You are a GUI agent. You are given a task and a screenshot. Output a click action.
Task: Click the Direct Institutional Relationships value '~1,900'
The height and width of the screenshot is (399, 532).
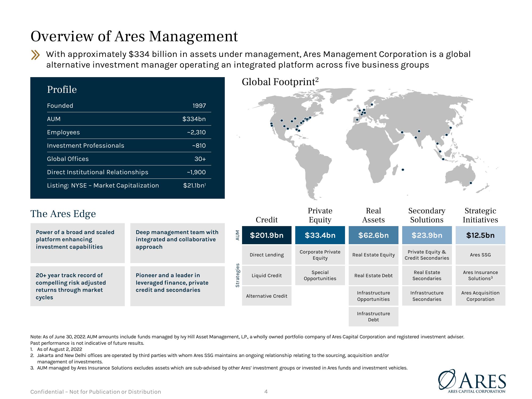pos(196,172)
